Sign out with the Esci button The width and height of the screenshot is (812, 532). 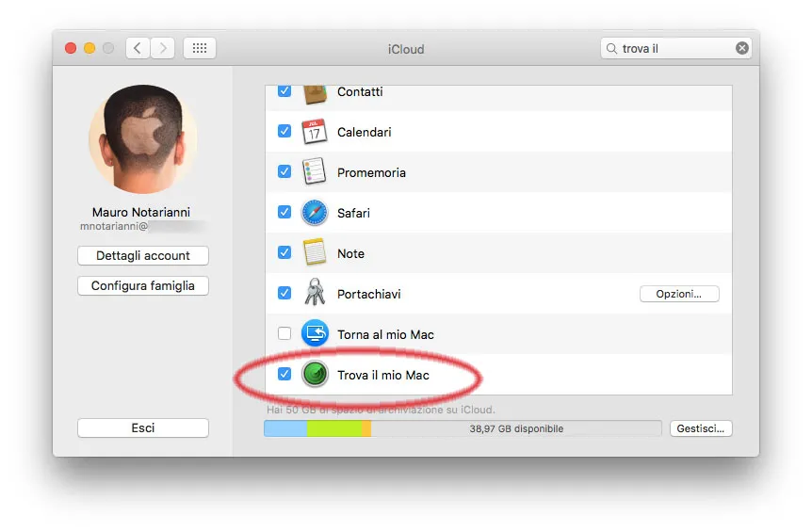coord(143,428)
